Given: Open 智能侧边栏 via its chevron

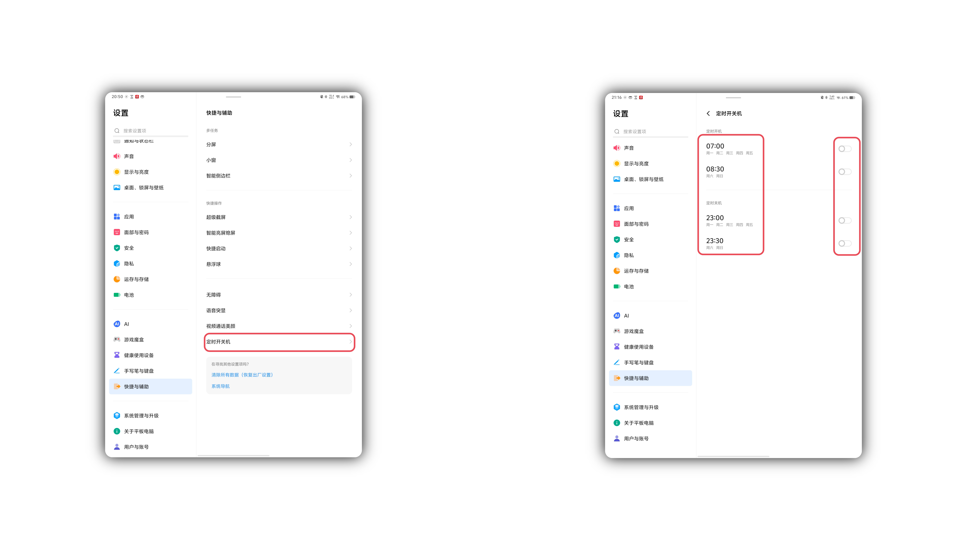Looking at the screenshot, I should click(350, 176).
